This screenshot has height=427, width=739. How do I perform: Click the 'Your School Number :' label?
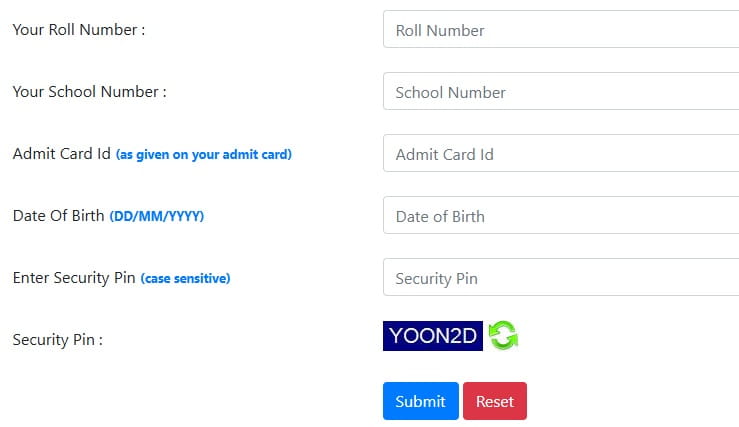(x=89, y=92)
